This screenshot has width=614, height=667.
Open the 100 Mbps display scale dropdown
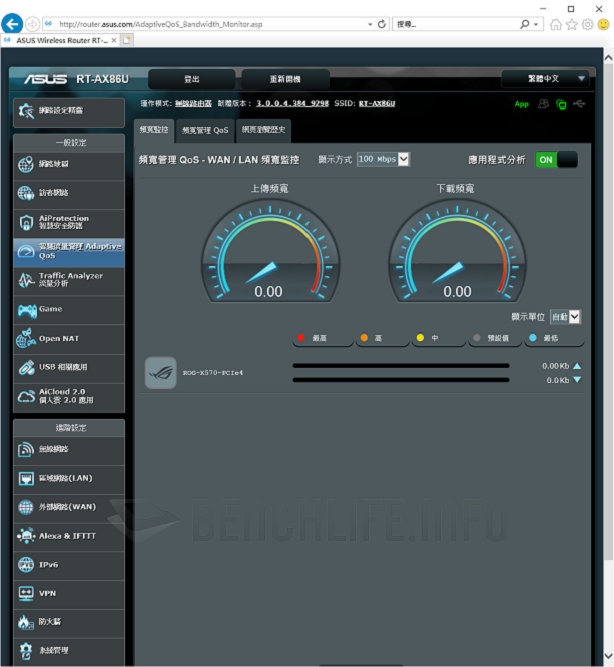tap(383, 160)
